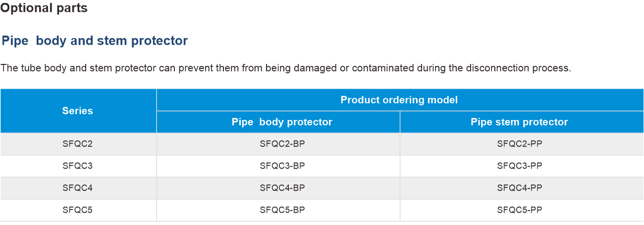Viewport: 644px width, 225px height.
Task: Click the Optional parts heading
Action: click(44, 8)
